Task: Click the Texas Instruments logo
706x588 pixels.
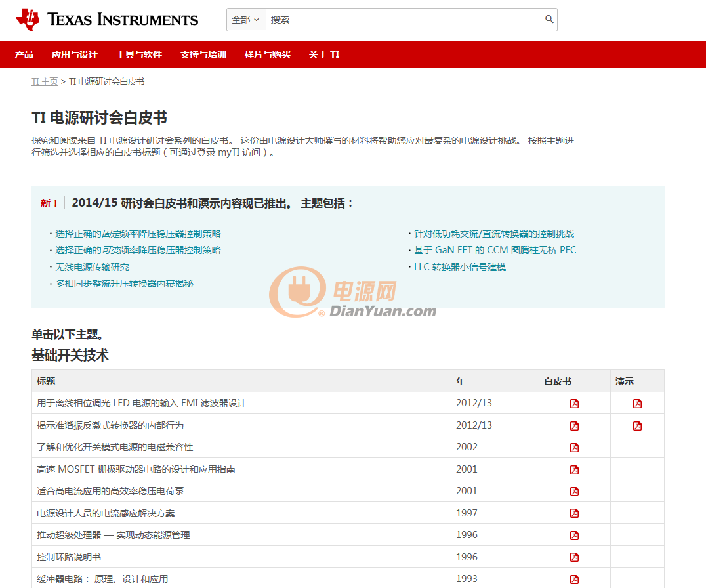Action: (x=107, y=20)
